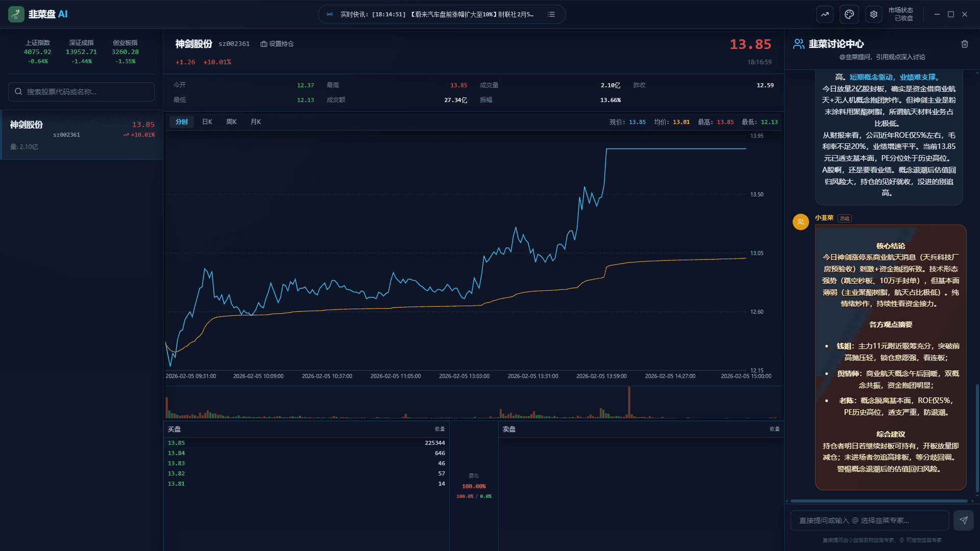Click the rising trend icon beside +10.01%
The height and width of the screenshot is (551, 980).
[x=126, y=135]
